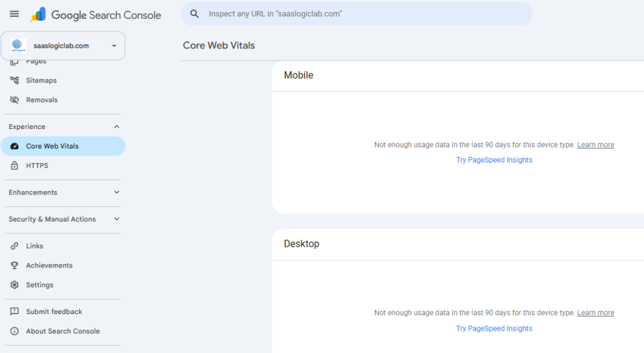
Task: Click the Desktop card heading
Action: [301, 244]
